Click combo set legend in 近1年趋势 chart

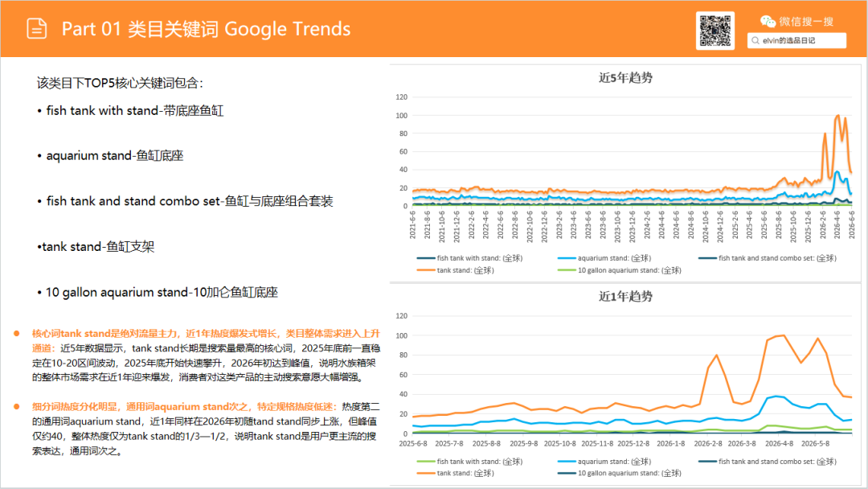coord(768,462)
